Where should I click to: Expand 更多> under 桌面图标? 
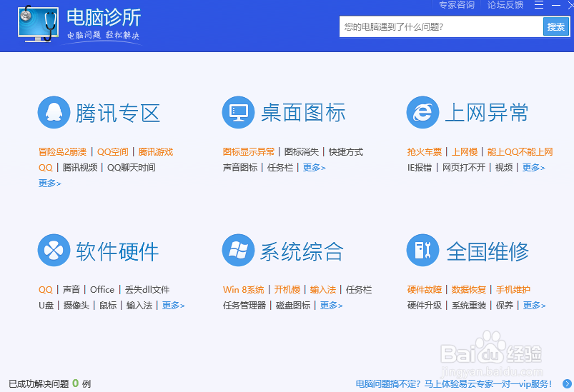[314, 168]
